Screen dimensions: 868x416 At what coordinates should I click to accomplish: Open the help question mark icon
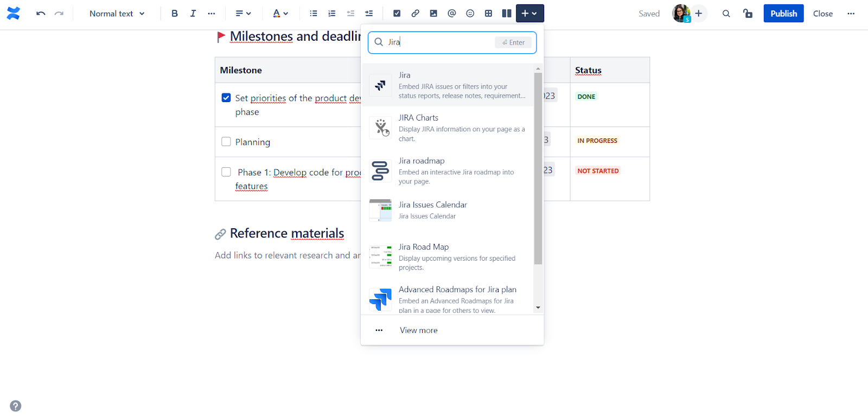click(16, 406)
